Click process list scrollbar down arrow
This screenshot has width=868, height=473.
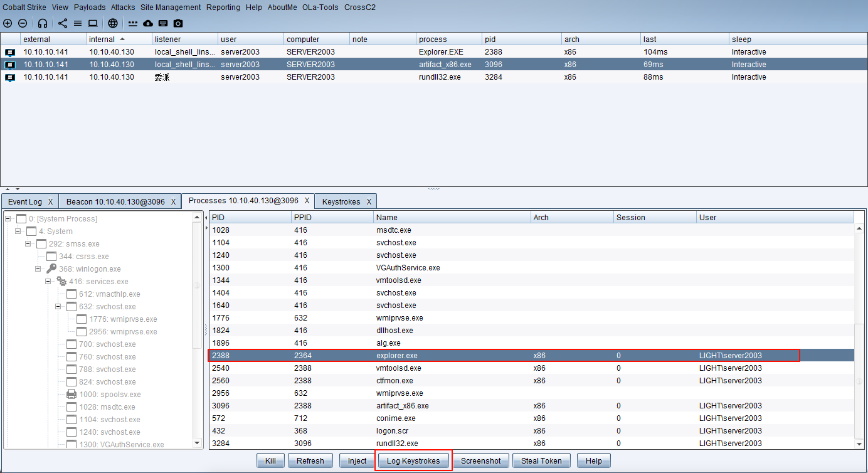(859, 444)
